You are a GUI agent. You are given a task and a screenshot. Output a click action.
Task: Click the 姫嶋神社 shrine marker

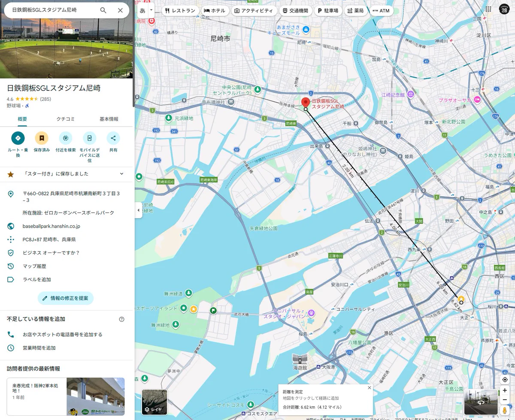click(x=383, y=151)
